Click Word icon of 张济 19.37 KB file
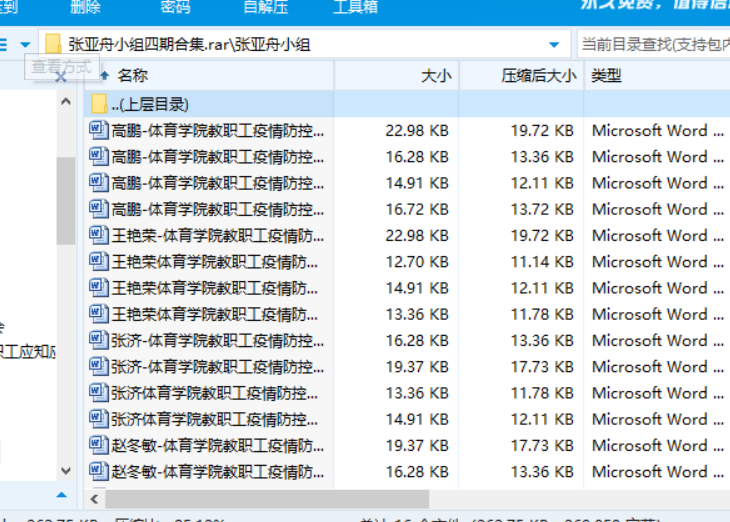 pyautogui.click(x=98, y=366)
